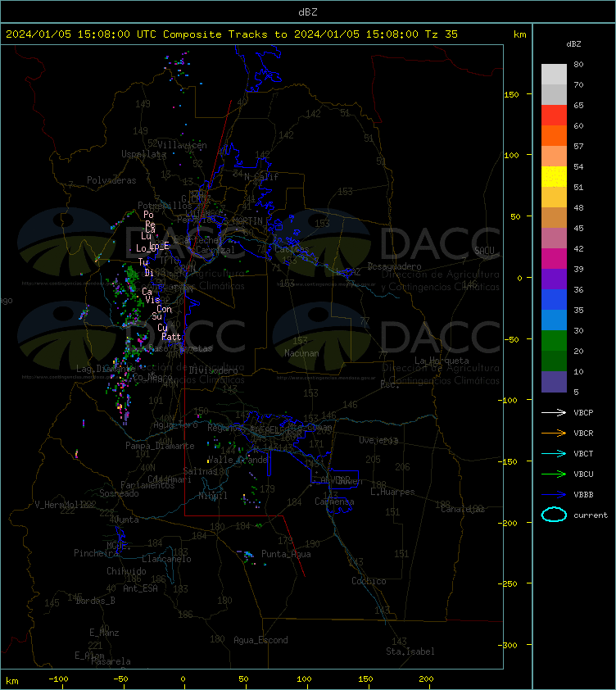Pick the grey swatch between 70 and 65
616x690 pixels.
pos(554,94)
